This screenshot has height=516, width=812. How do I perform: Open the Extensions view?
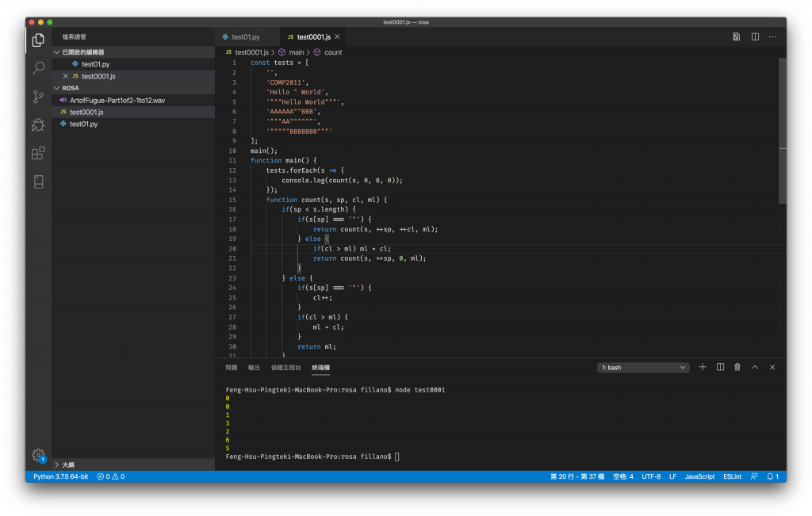[38, 153]
